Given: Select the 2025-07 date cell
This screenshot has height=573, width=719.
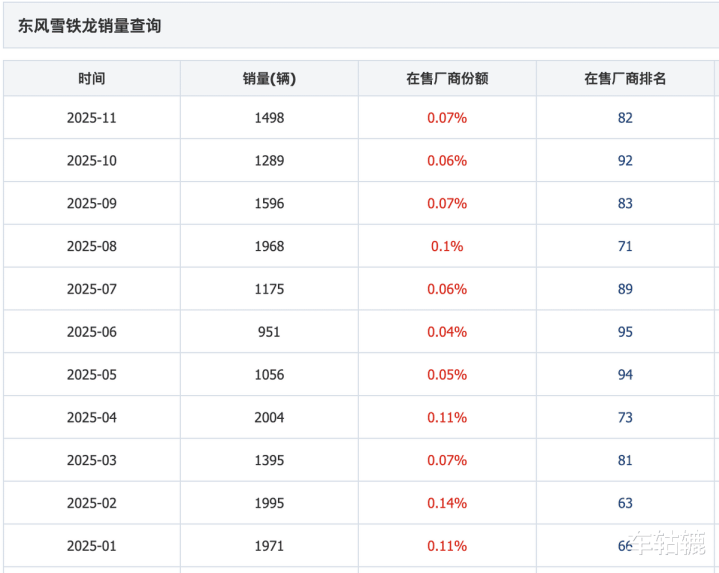Looking at the screenshot, I should [x=92, y=289].
